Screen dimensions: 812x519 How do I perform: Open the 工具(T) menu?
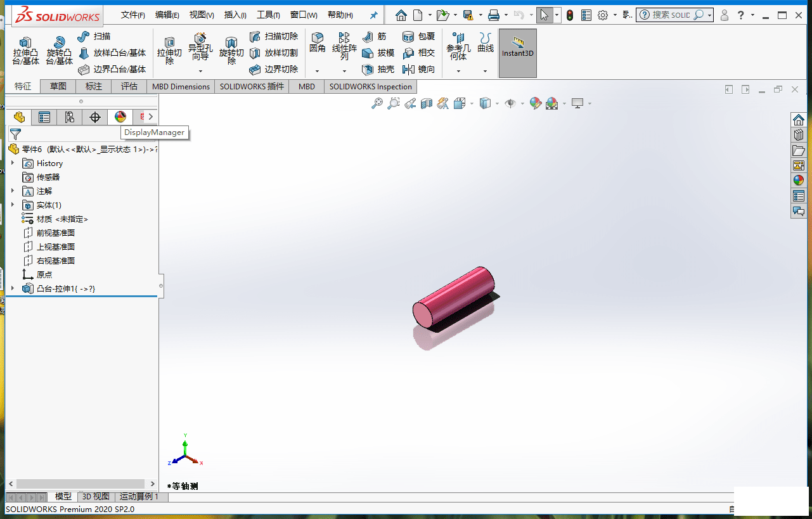[x=268, y=15]
